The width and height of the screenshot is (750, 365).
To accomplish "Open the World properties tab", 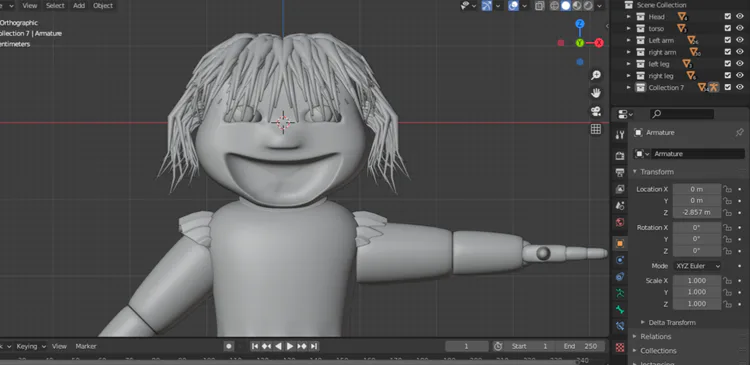I will [620, 222].
